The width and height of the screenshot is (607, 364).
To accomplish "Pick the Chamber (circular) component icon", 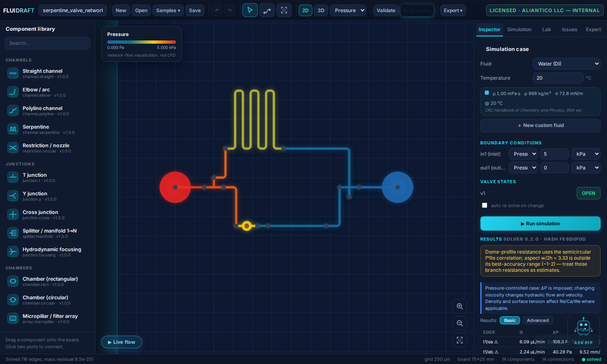I will (x=13, y=300).
